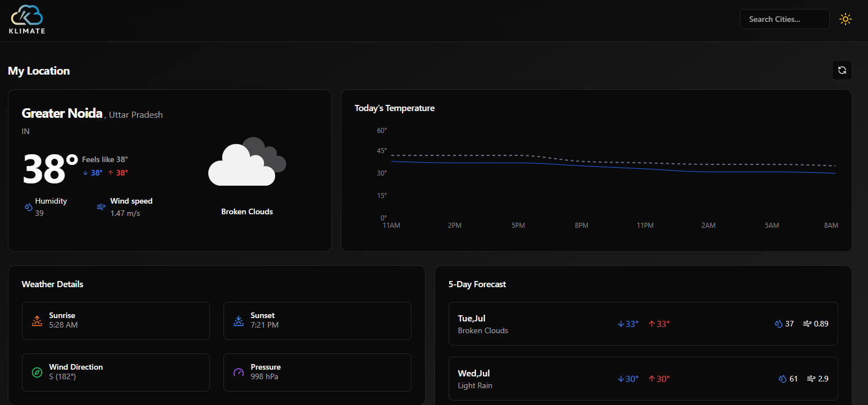Click the Klimate cloud logo
The width and height of the screenshot is (868, 405).
27,19
